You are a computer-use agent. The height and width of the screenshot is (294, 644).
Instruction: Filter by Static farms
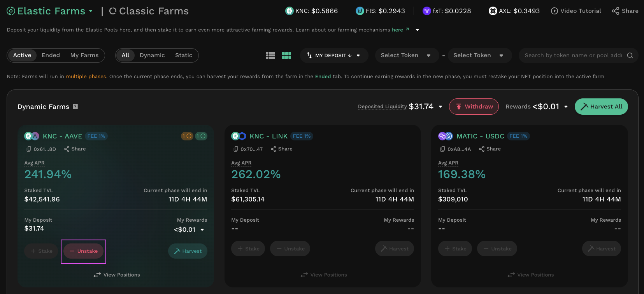pyautogui.click(x=184, y=55)
